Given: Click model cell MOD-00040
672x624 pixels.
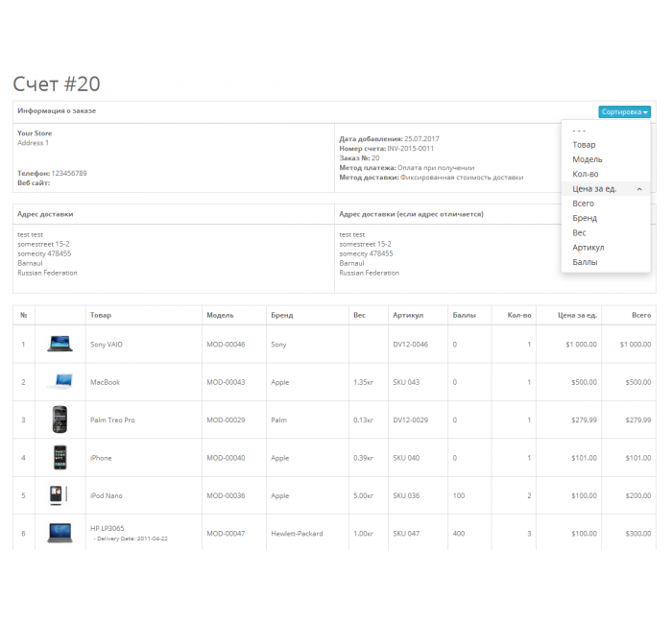Looking at the screenshot, I should point(226,458).
